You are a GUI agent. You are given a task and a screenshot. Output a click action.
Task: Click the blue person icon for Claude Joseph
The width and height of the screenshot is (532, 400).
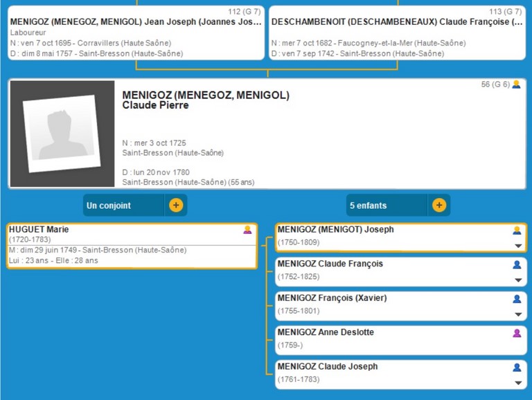(517, 367)
